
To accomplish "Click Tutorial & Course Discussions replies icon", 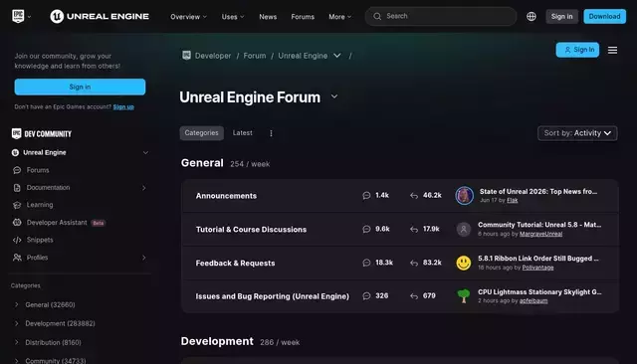I will [414, 230].
